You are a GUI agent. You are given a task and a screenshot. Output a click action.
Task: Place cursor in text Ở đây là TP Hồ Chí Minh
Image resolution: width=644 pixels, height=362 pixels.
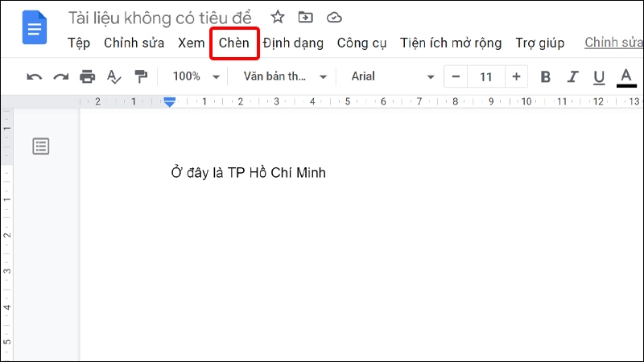(249, 172)
